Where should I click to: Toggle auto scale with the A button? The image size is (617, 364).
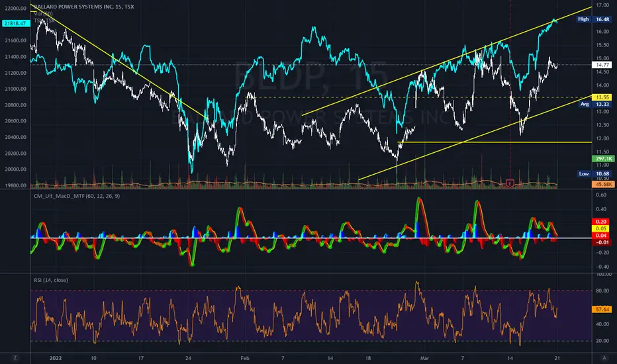pos(604,357)
